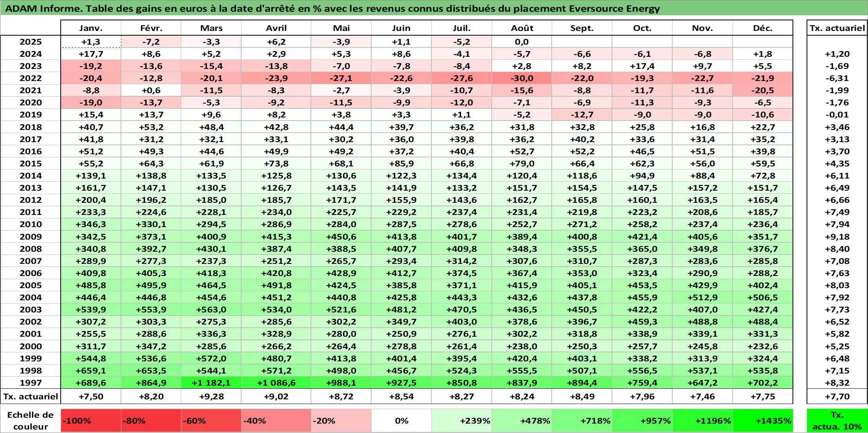Click the 'Août' column header
This screenshot has width=868, height=433.
(x=522, y=28)
